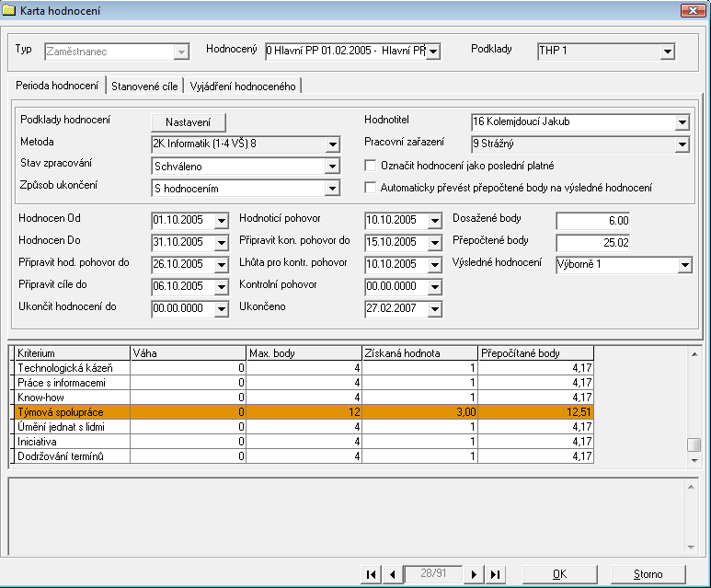This screenshot has width=711, height=588.
Task: Select Dodržování termínů row
Action: point(304,456)
